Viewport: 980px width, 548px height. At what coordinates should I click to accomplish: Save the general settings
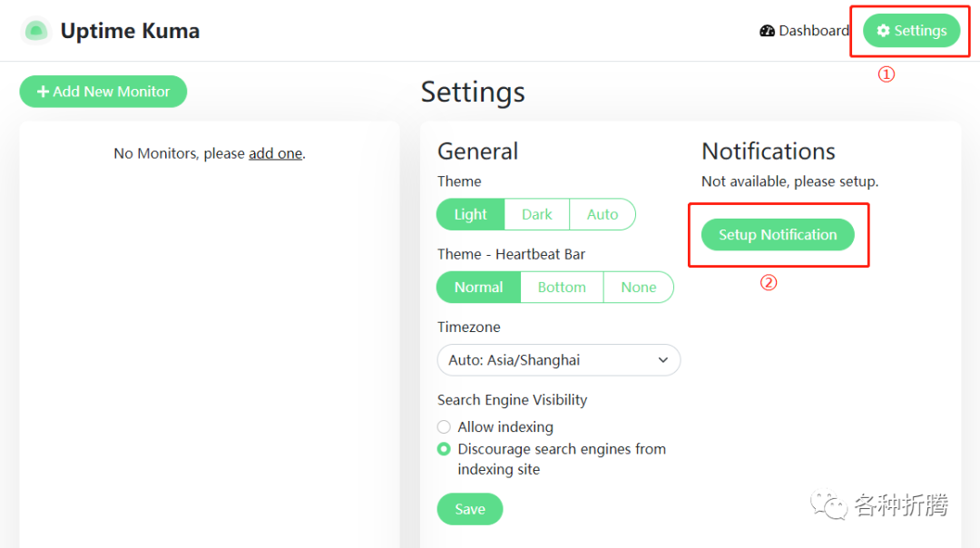(469, 509)
